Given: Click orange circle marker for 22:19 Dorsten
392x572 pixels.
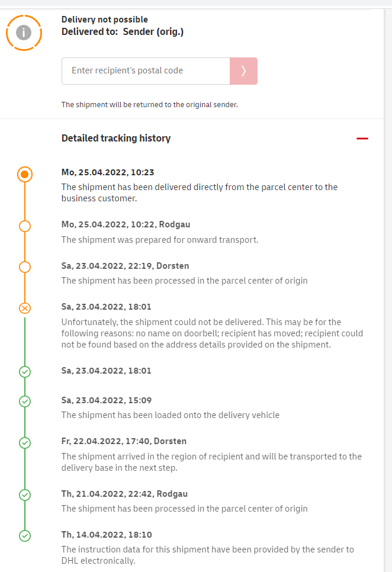Looking at the screenshot, I should pos(25,267).
